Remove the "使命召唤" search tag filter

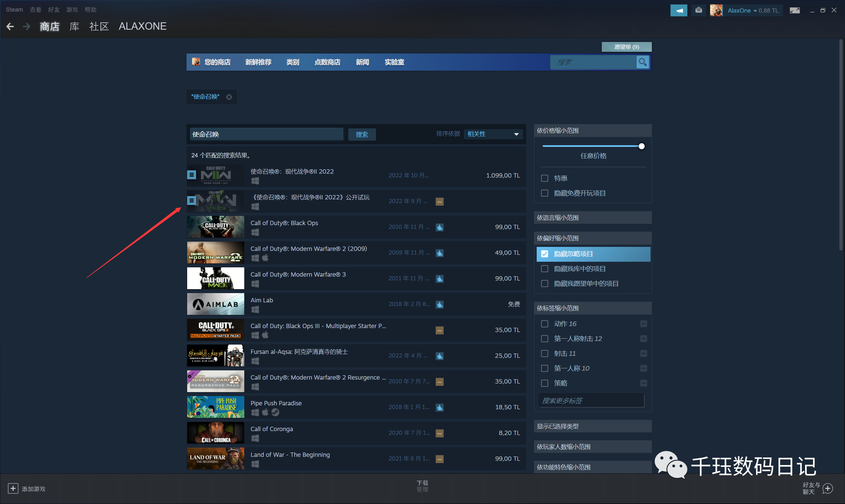point(229,97)
